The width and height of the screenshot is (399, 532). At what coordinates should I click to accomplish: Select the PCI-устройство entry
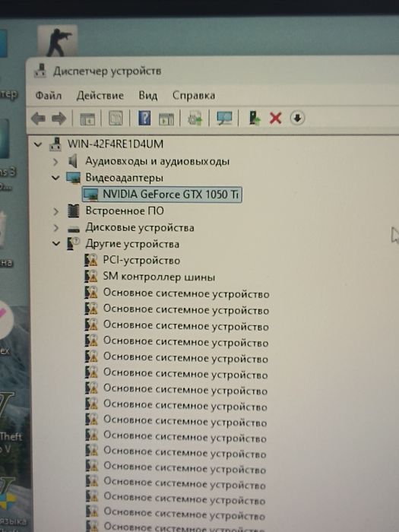tap(141, 260)
